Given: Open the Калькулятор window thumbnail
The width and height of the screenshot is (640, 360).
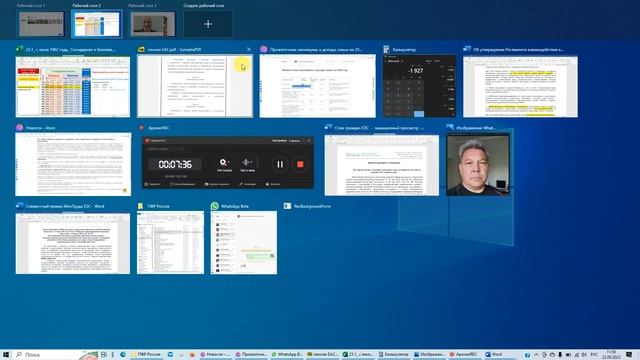Looking at the screenshot, I should 419,86.
